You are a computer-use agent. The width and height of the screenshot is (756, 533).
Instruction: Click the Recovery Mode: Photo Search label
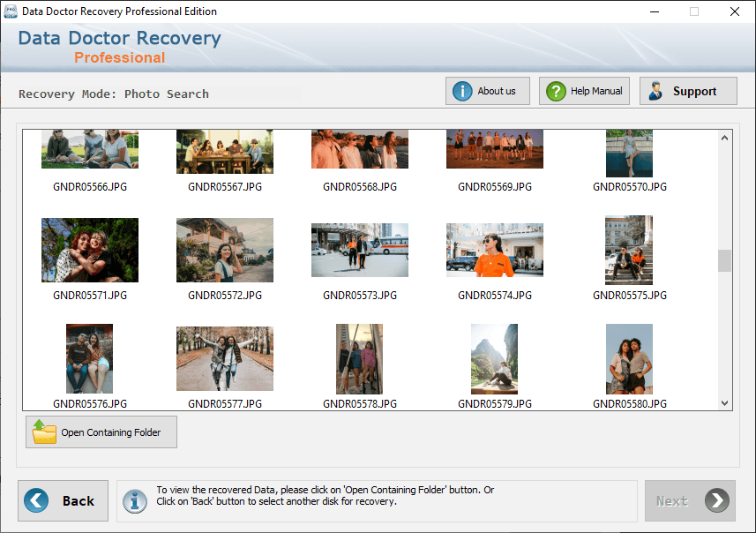pos(114,94)
